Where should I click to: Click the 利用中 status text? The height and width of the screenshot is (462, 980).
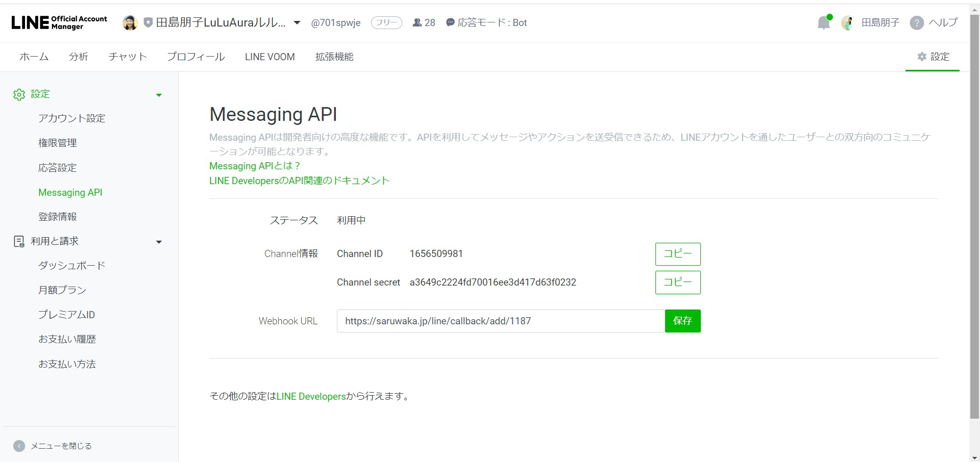[x=351, y=220]
